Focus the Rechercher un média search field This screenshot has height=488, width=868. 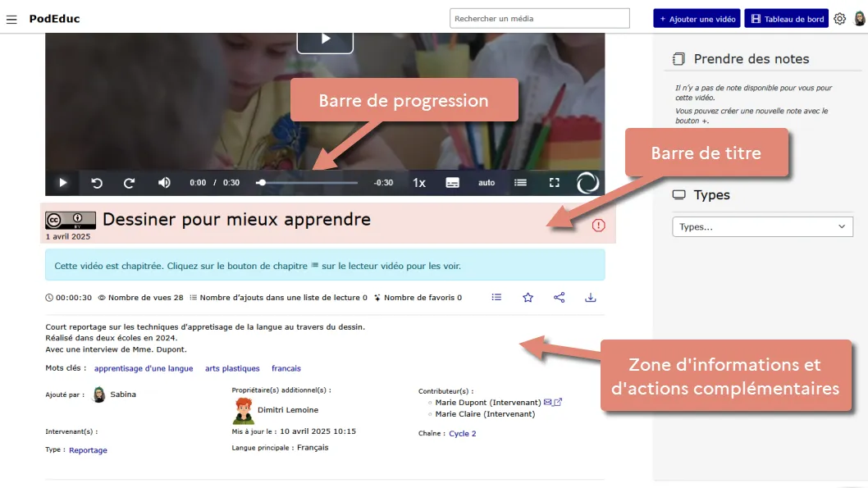pyautogui.click(x=539, y=18)
